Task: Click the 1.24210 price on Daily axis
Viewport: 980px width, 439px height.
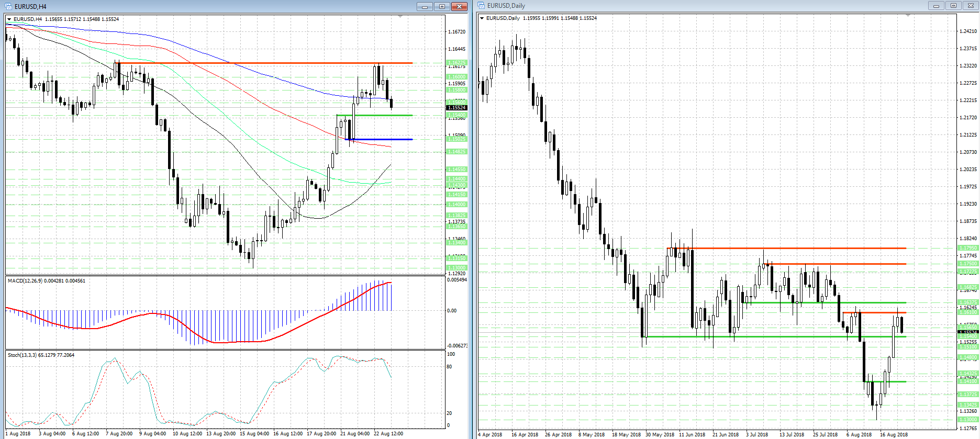Action: 968,31
